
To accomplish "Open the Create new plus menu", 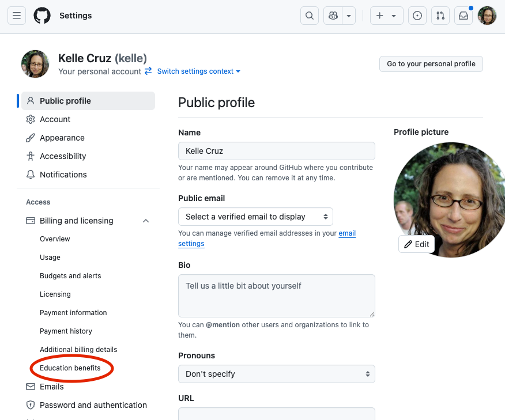I will coord(386,16).
